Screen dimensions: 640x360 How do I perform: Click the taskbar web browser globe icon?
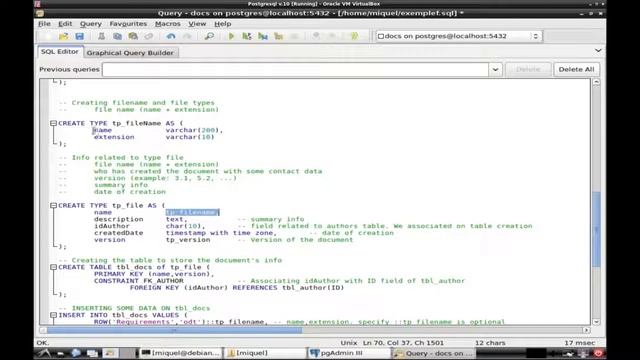pyautogui.click(x=76, y=353)
